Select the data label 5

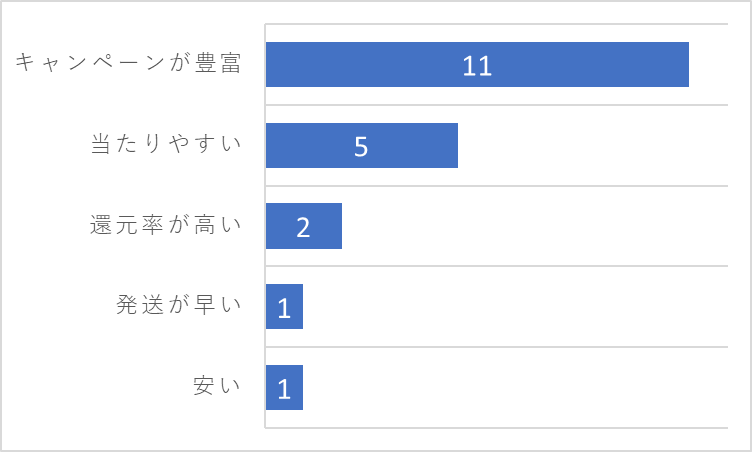pyautogui.click(x=361, y=147)
